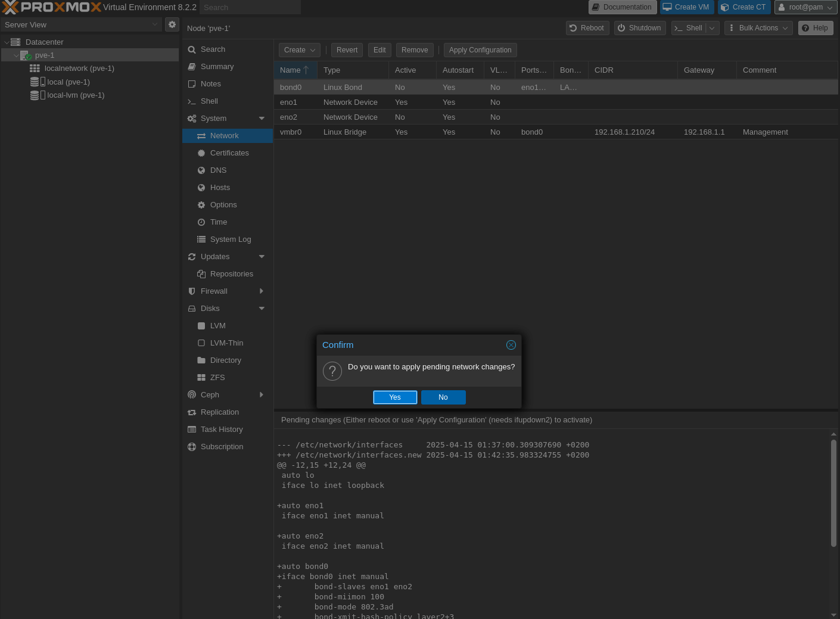Open Repositories under Updates
Viewport: 840px width, 619px height.
[x=231, y=274]
